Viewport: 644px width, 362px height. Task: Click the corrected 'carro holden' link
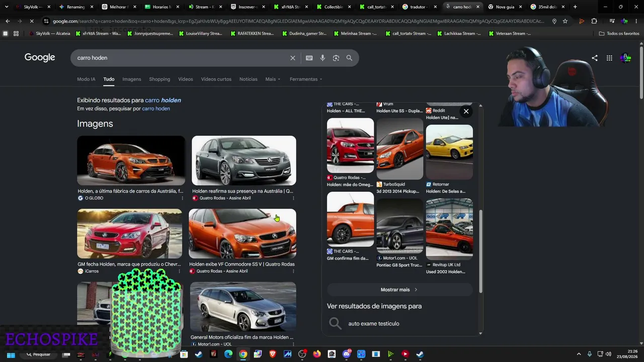163,100
